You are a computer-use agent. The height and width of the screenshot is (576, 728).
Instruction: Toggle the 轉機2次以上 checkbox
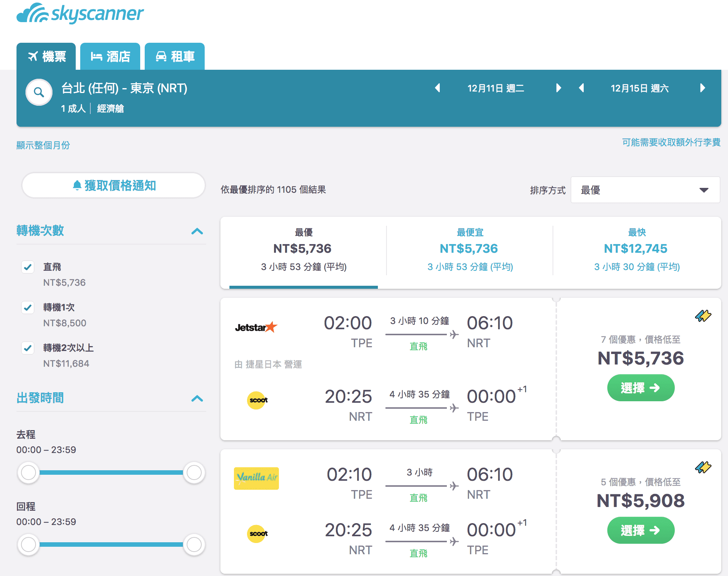(x=28, y=348)
